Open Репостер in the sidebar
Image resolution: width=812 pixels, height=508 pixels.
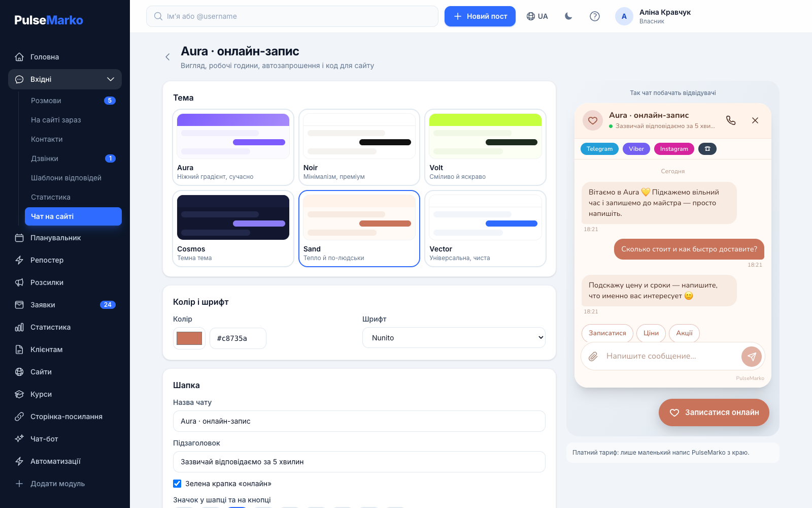pyautogui.click(x=65, y=260)
